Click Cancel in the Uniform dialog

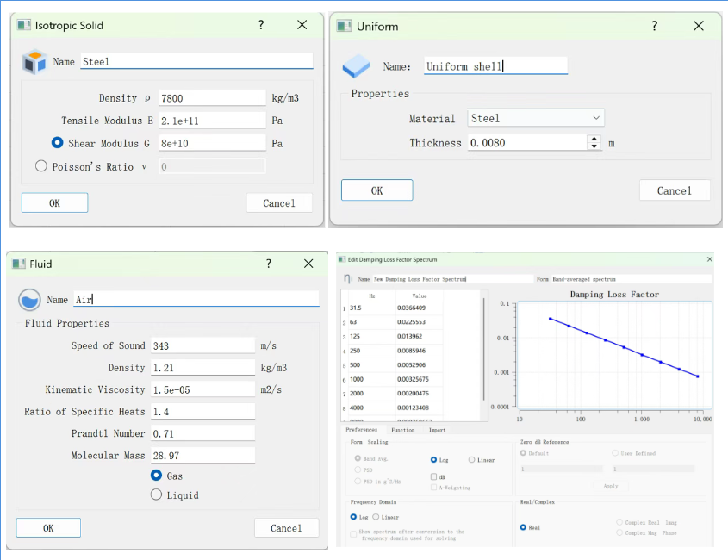point(675,190)
